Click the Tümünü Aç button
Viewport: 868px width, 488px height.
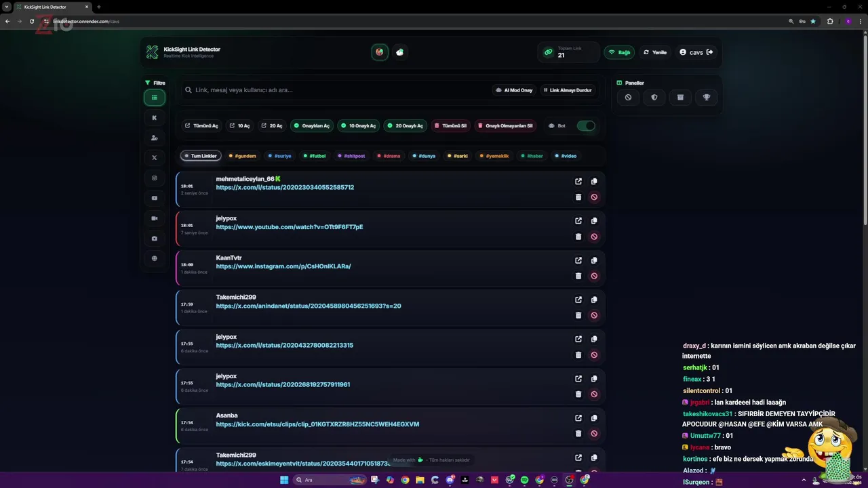click(x=201, y=126)
